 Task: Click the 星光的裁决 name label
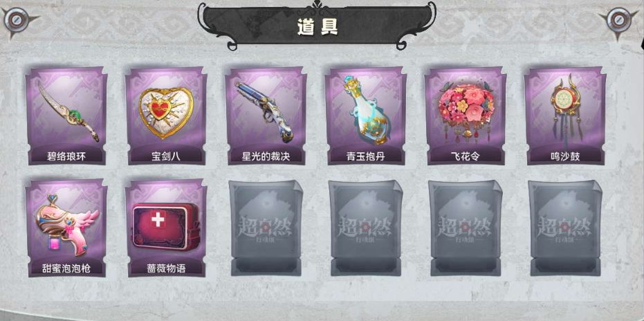(x=266, y=156)
